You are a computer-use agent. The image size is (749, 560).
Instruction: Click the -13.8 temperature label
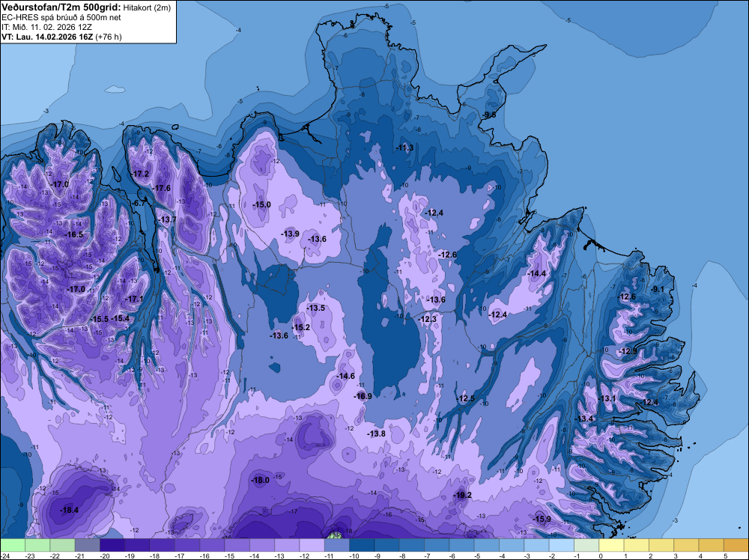click(377, 433)
